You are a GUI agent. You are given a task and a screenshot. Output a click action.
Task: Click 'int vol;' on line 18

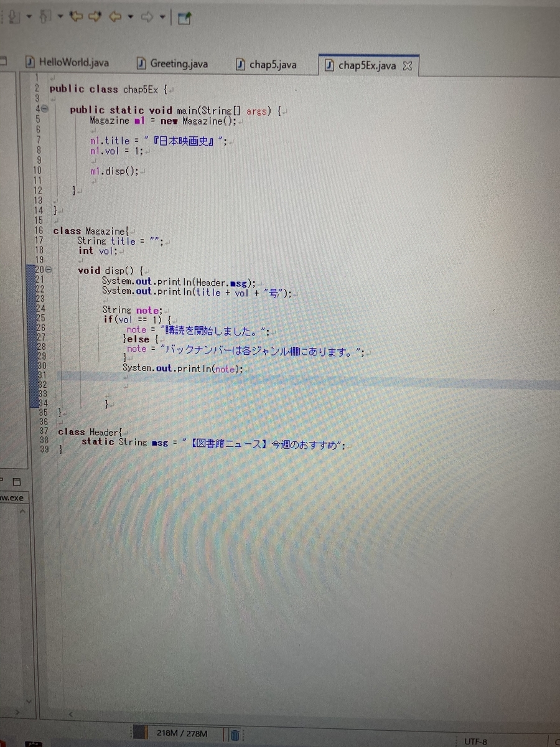(98, 251)
